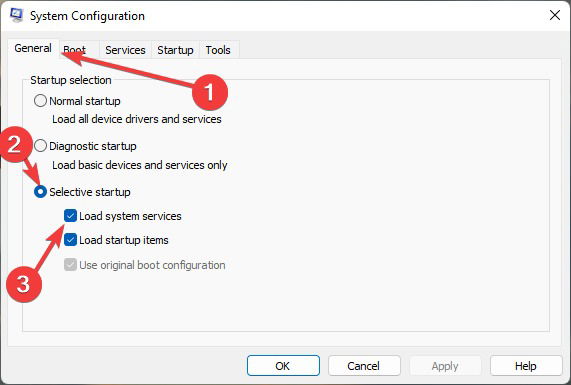Switch to the Services tab

[125, 50]
